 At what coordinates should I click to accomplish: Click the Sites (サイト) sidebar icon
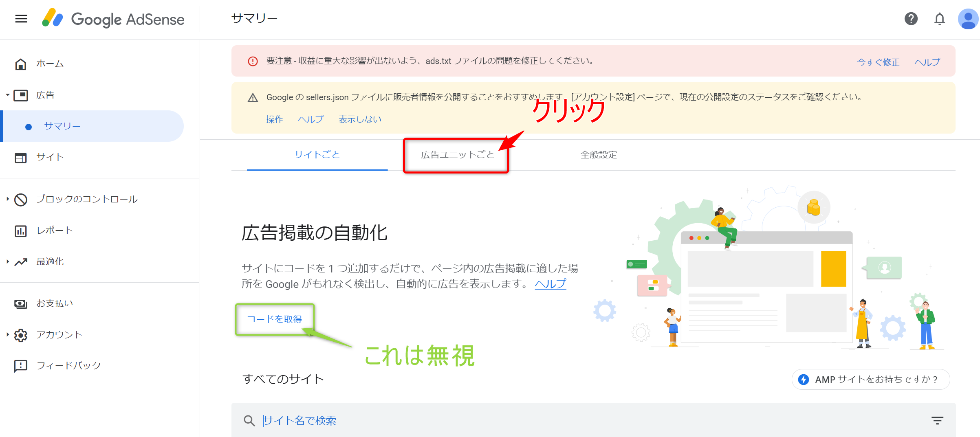coord(21,158)
